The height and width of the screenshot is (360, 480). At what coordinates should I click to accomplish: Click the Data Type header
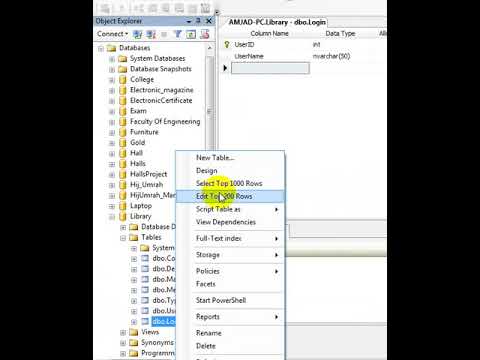340,33
